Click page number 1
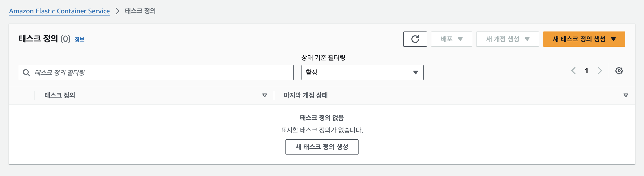Viewport: 644px width, 176px height. tap(586, 71)
